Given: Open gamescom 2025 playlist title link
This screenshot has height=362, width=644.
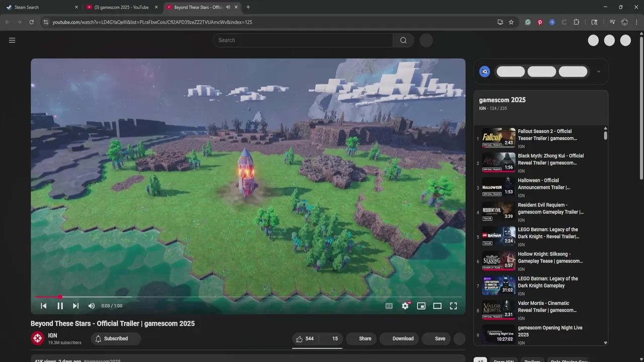Looking at the screenshot, I should coord(502,100).
